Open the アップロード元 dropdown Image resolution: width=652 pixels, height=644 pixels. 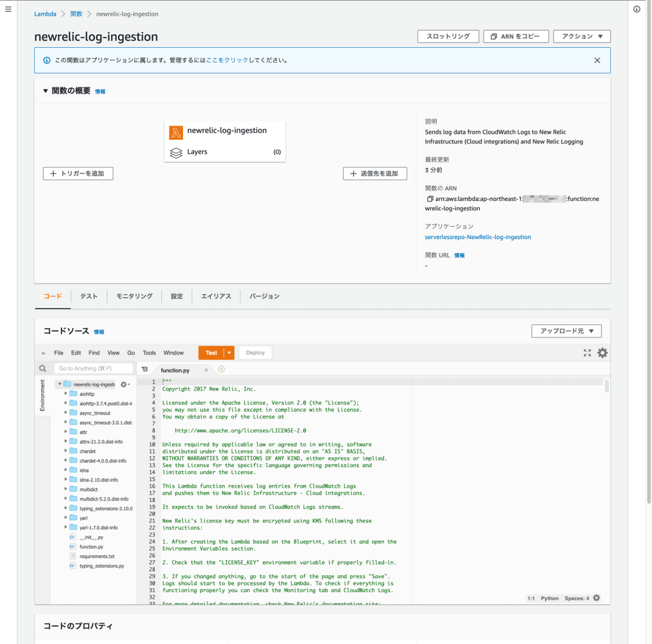coord(567,331)
